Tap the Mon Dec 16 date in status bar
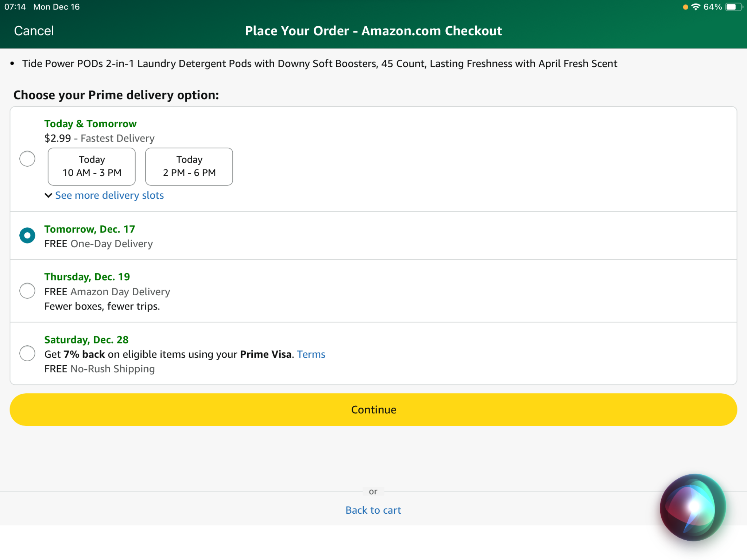 (x=57, y=7)
